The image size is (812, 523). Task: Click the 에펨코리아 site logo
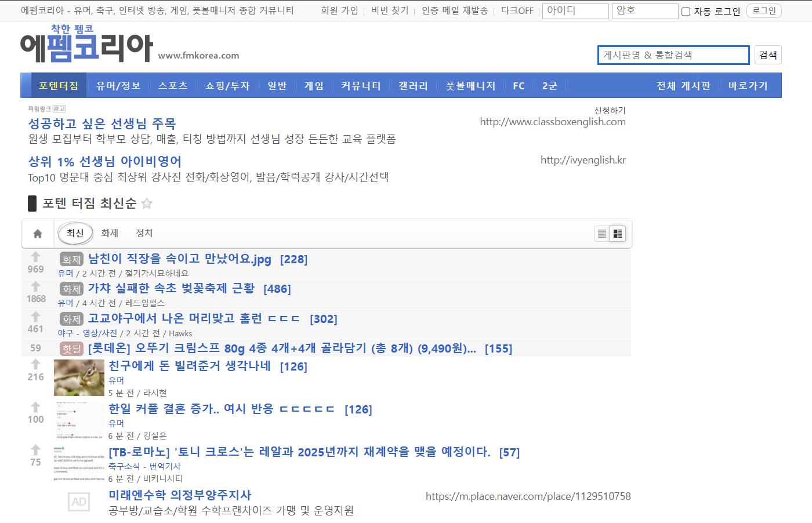pyautogui.click(x=87, y=44)
